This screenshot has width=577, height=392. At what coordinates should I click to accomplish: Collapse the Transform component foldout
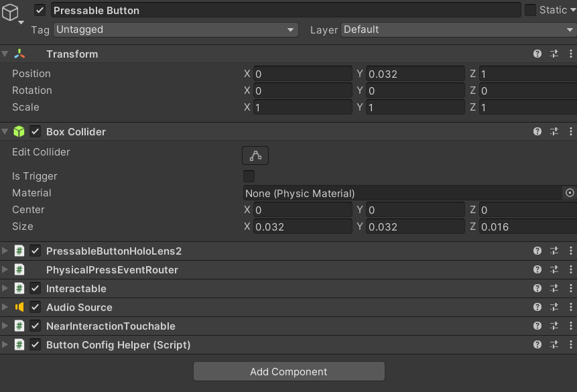coord(5,54)
